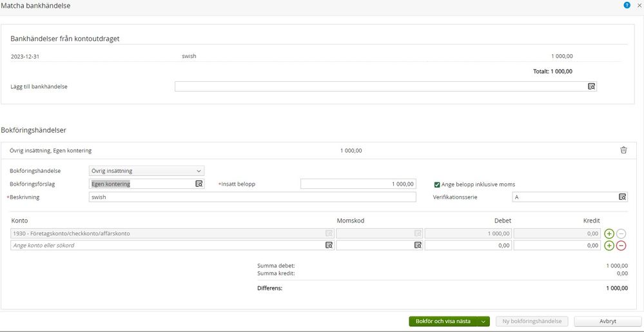Click the Beskrivning field containing swish
The height and width of the screenshot is (332, 644).
click(x=252, y=197)
